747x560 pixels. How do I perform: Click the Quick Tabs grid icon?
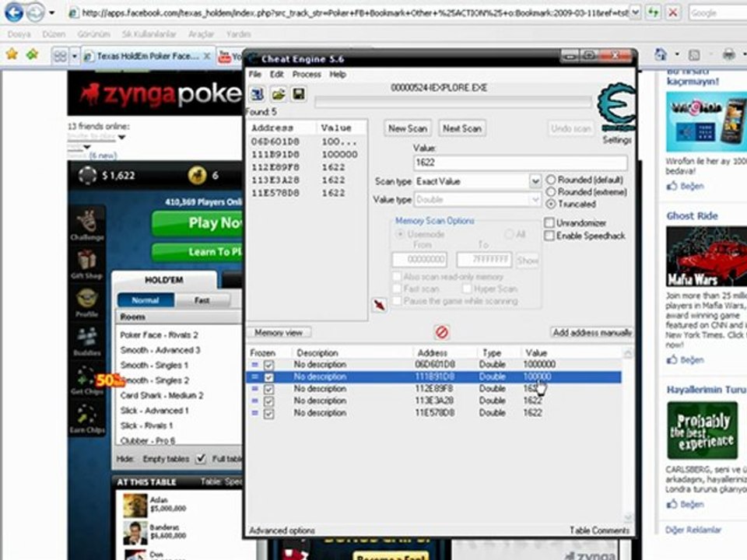pyautogui.click(x=61, y=57)
